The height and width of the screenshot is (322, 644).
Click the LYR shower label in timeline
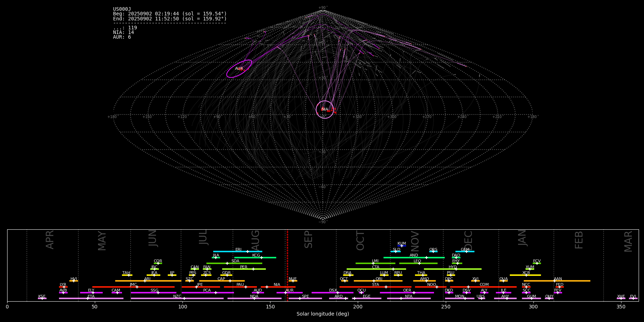point(63,284)
